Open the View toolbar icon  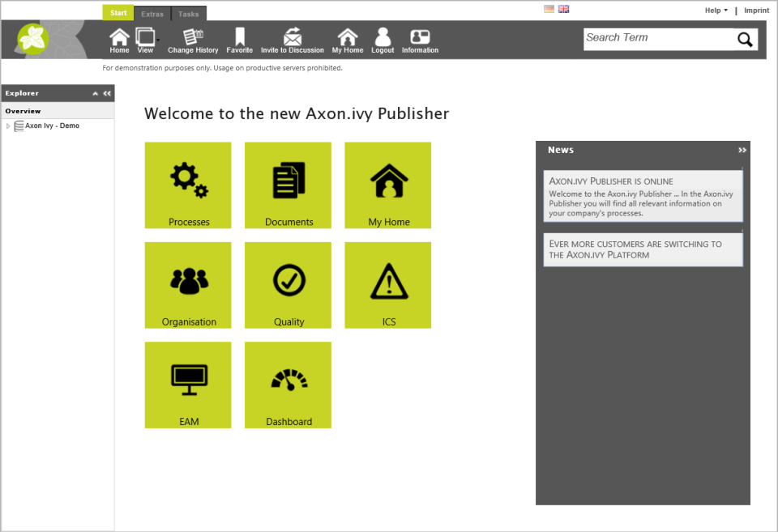pyautogui.click(x=145, y=40)
